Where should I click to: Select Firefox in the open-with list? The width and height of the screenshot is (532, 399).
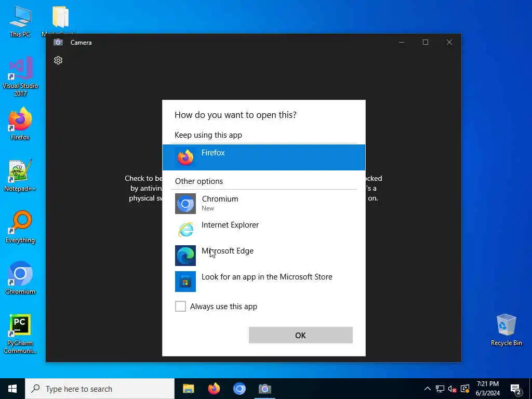tap(263, 157)
